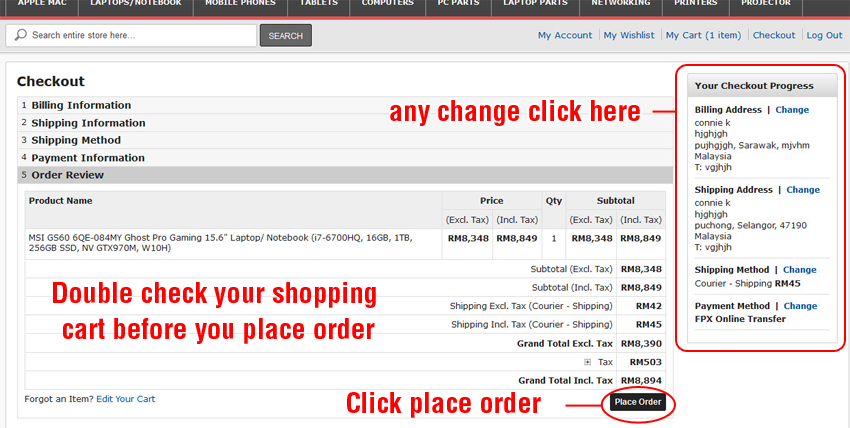Open My Cart (1 item) link
850x428 pixels.
pos(703,35)
